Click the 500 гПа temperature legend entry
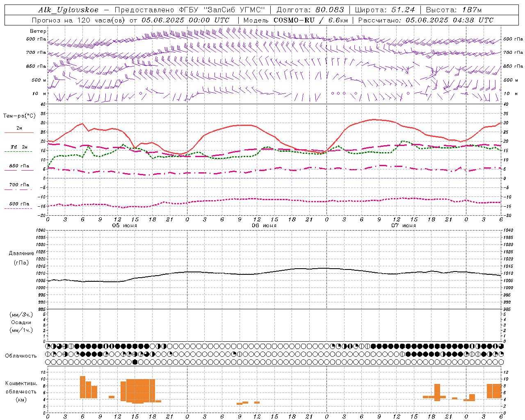Image resolution: width=525 pixels, height=420 pixels. (19, 204)
